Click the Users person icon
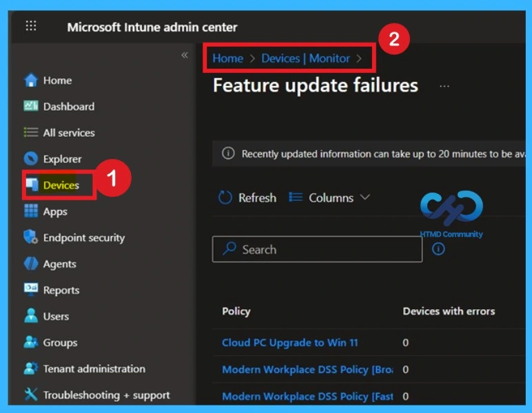532x413 pixels. click(x=31, y=315)
